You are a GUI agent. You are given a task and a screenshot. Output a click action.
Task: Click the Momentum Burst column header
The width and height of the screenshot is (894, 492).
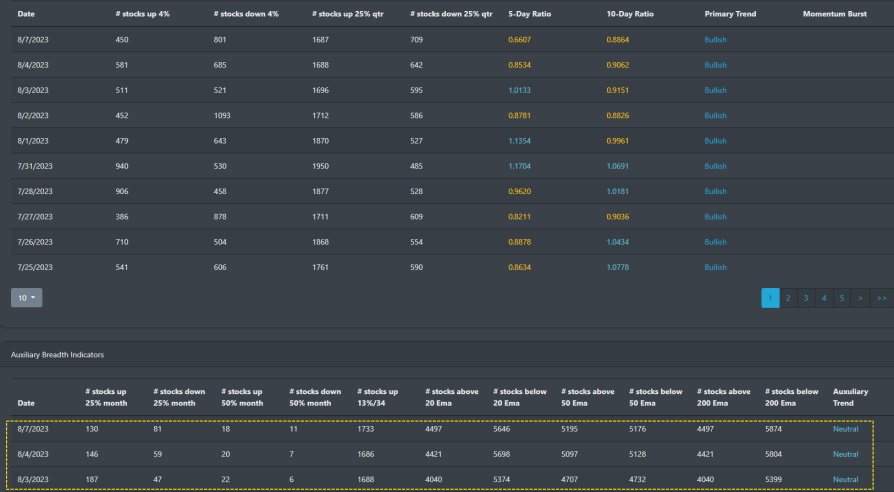pyautogui.click(x=835, y=14)
